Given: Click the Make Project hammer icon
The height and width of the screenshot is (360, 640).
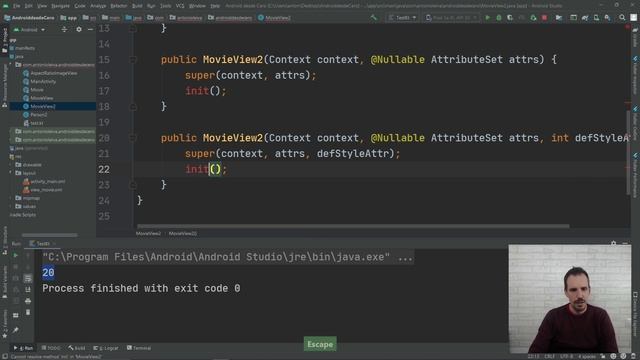Looking at the screenshot, I should pyautogui.click(x=373, y=18).
